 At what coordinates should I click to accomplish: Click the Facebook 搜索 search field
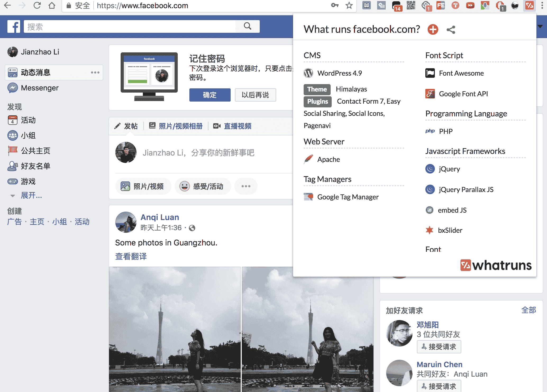click(x=130, y=27)
